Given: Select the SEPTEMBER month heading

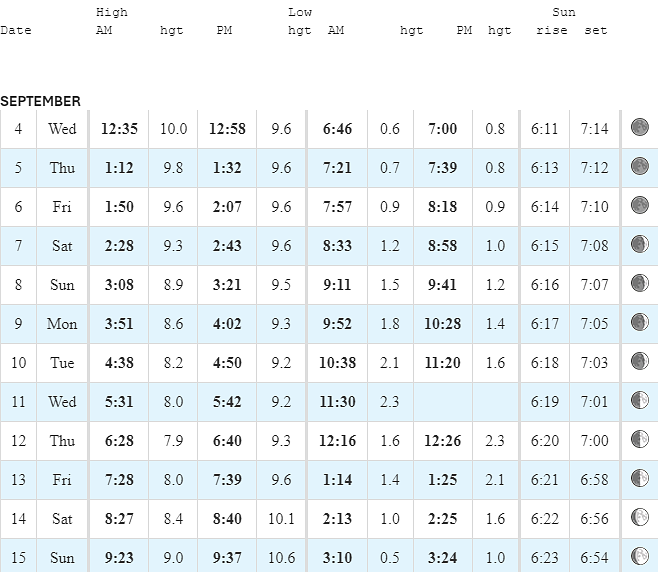Looking at the screenshot, I should click(x=40, y=101).
